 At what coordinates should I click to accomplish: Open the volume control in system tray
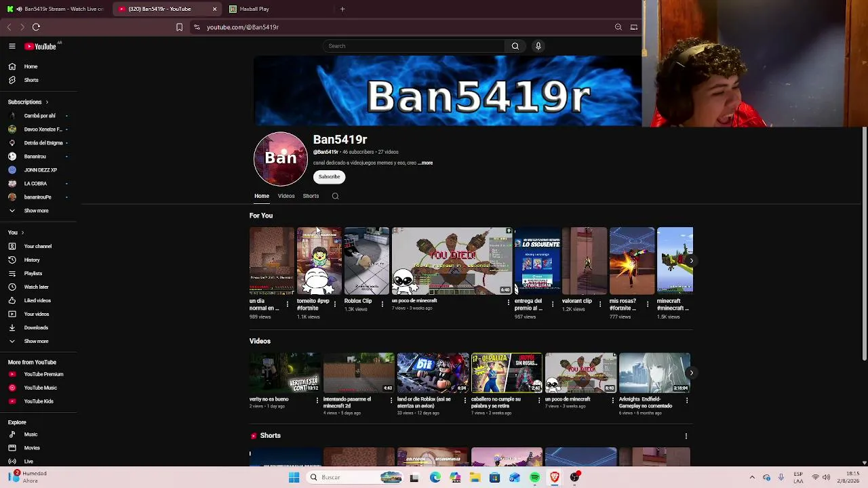click(826, 477)
